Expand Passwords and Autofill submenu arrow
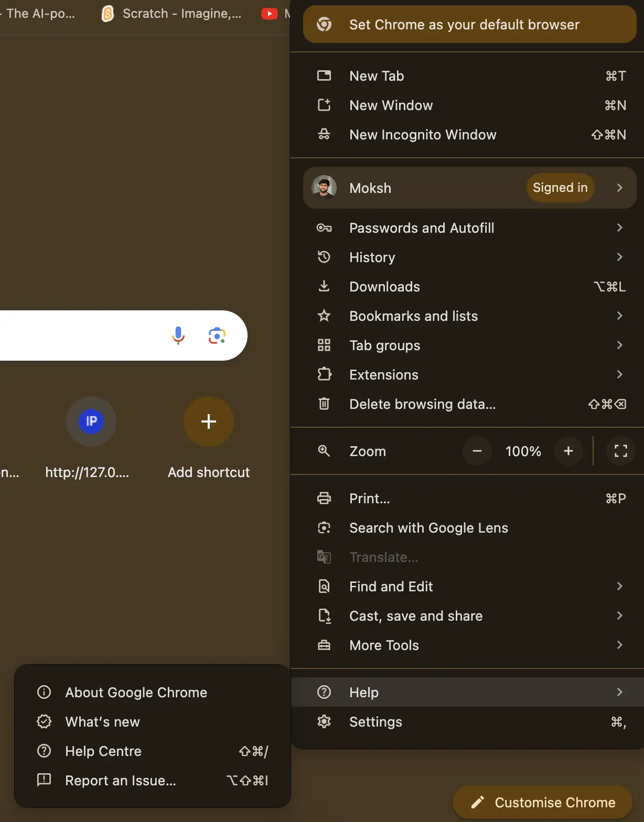644x822 pixels. [x=619, y=228]
